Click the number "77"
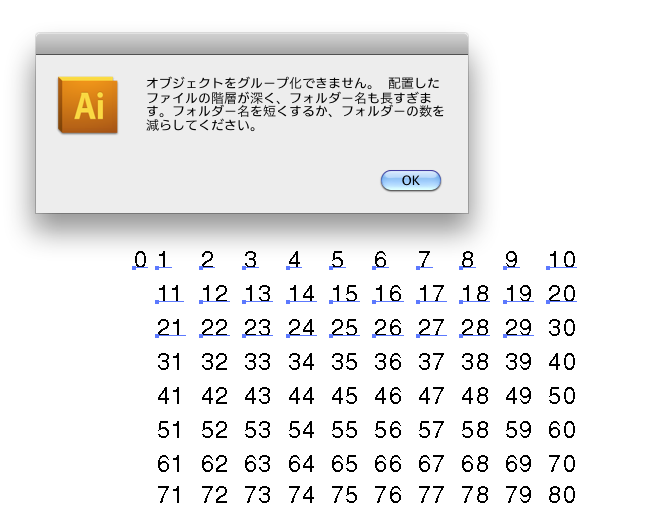This screenshot has width=650, height=514. click(431, 495)
